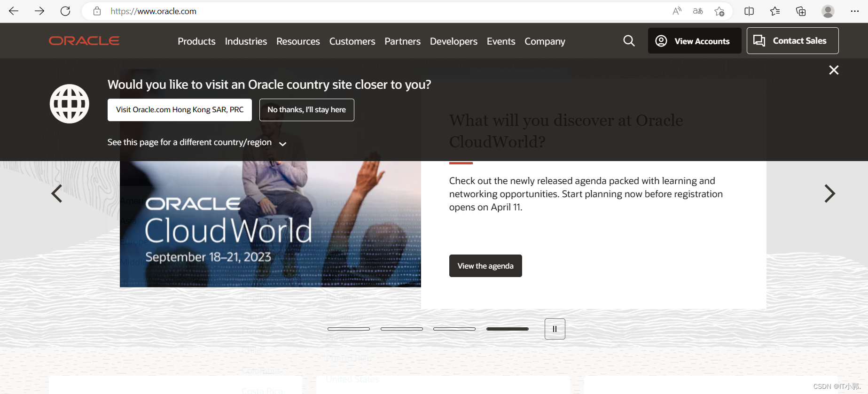Click the Oracle logo

tap(84, 41)
